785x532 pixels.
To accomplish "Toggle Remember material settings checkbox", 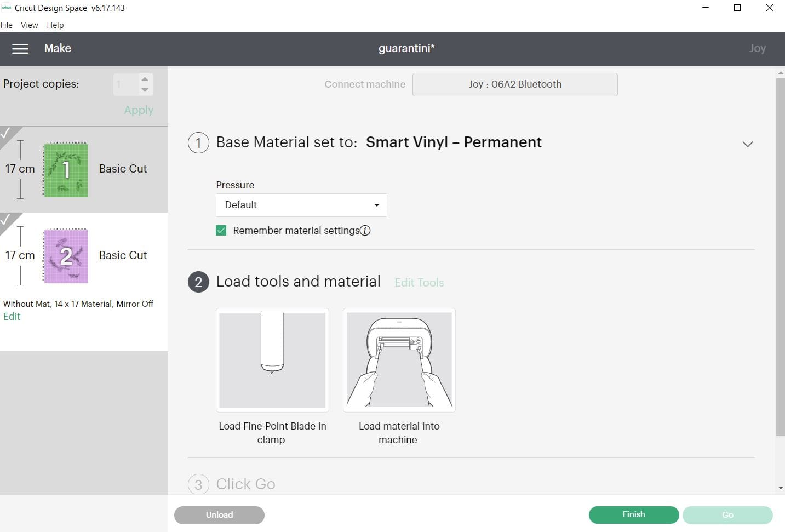I will point(221,231).
